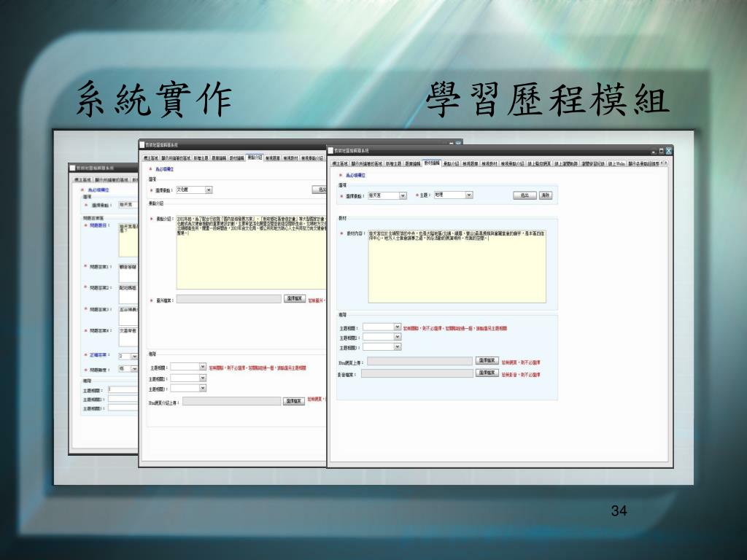Expand the second 主題相關 dropdown in the frontmost window
Screen dimensions: 747x560
pos(397,337)
